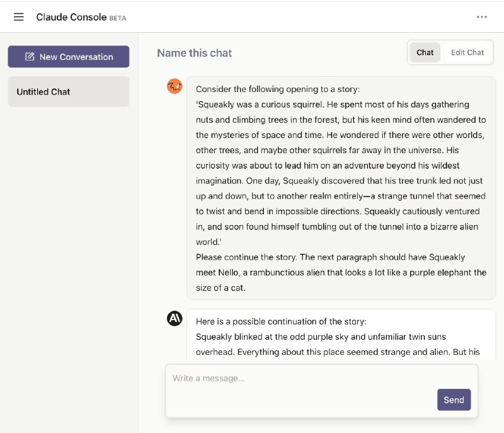Click the Anthropic AI avatar icon
The image size is (504, 433).
coord(175,318)
